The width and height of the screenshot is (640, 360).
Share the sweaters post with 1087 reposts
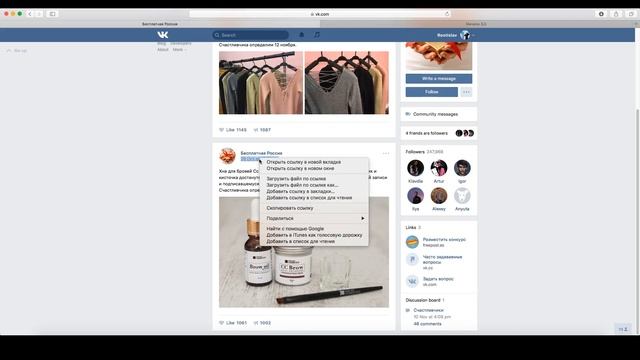coord(262,130)
